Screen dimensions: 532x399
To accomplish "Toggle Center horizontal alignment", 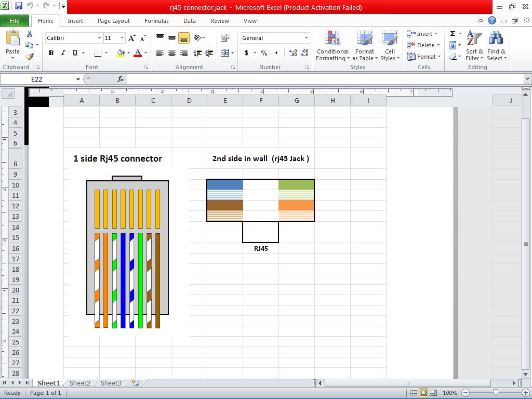I will [172, 52].
